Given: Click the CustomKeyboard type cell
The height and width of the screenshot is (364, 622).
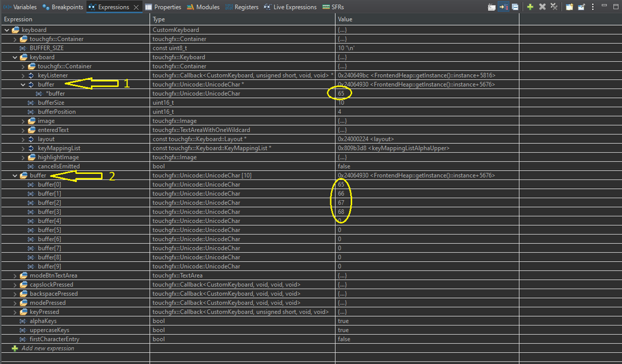Looking at the screenshot, I should (x=176, y=30).
